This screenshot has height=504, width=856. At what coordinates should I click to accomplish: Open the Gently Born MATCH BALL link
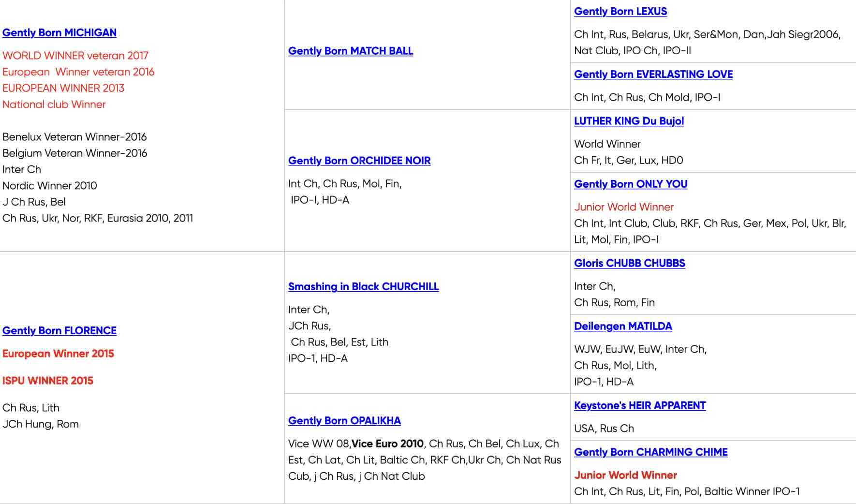(x=351, y=51)
